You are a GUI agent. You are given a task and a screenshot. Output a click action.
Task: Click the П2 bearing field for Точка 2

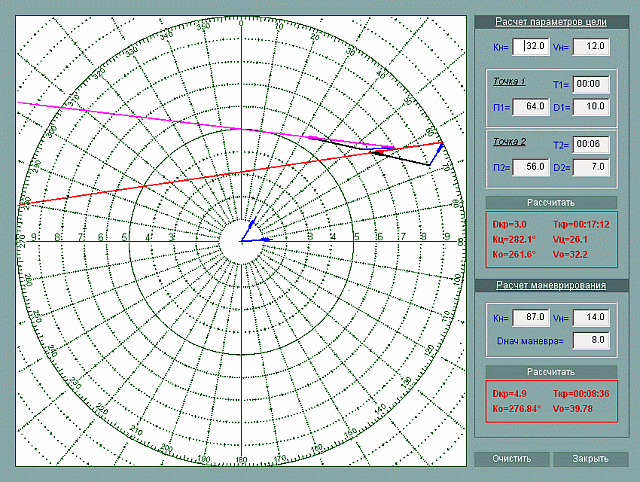pos(529,167)
